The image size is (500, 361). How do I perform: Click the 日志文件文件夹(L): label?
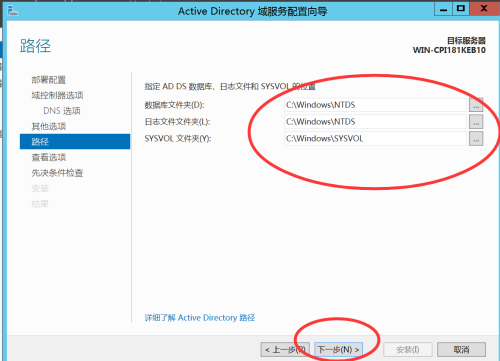click(x=177, y=122)
